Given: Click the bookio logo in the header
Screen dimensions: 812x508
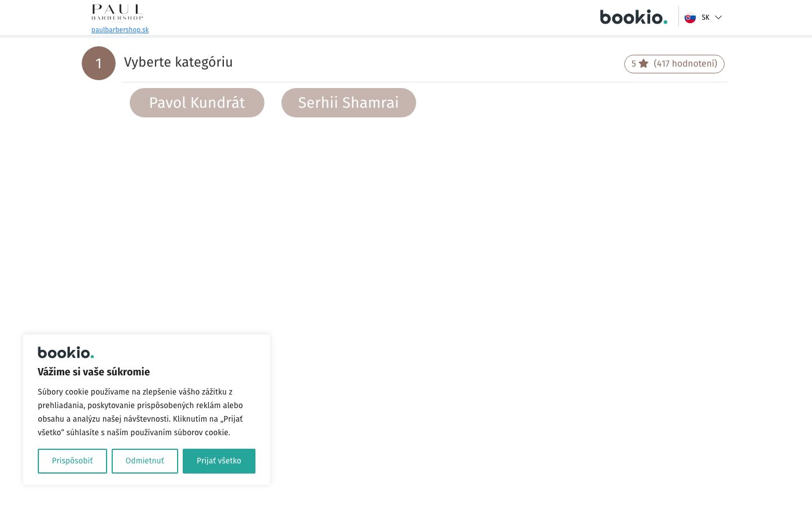Looking at the screenshot, I should tap(633, 17).
